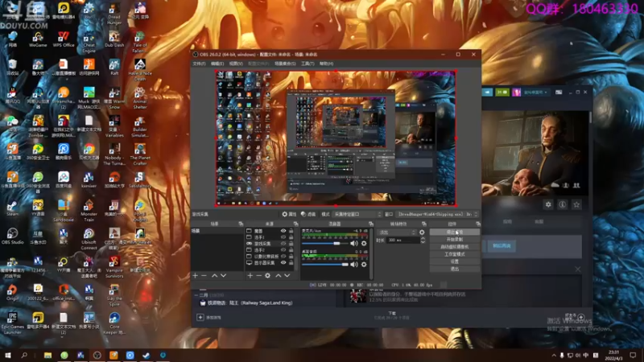Click the 时长 duration input field

pos(402,240)
